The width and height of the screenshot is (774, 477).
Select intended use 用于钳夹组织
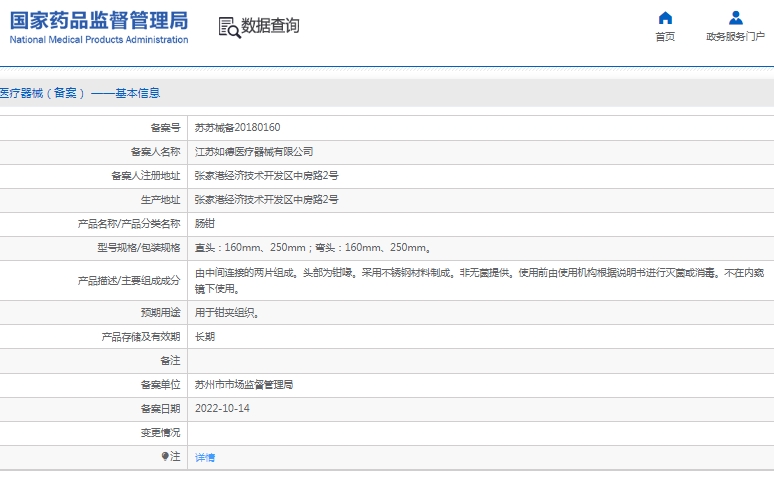coord(227,313)
